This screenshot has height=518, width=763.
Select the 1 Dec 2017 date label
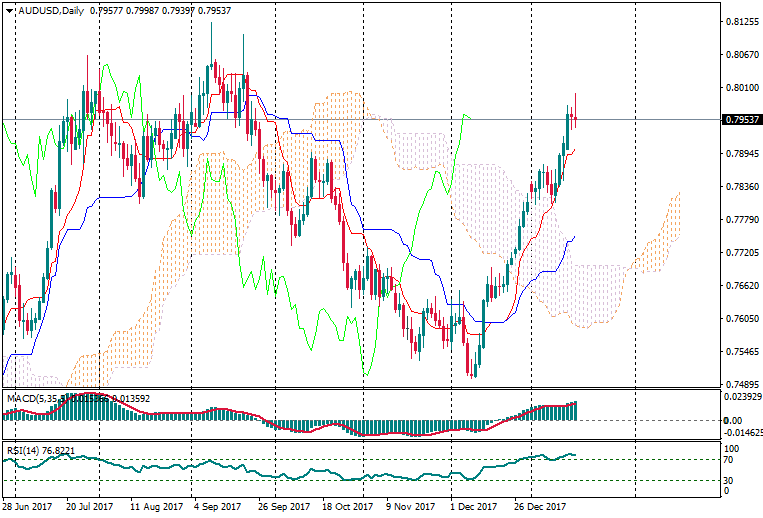[473, 507]
